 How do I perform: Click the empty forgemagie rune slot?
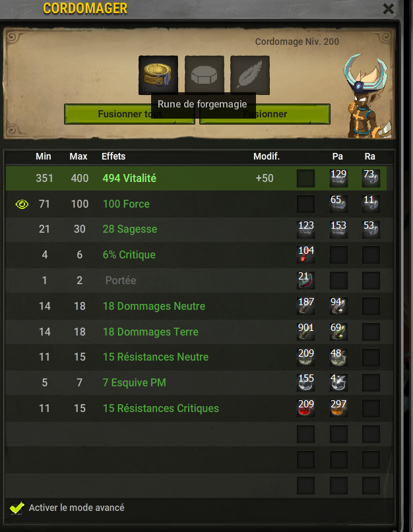204,75
